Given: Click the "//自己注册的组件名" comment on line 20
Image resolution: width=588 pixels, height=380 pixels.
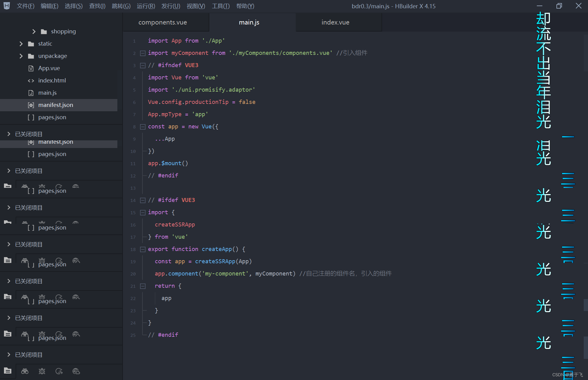Looking at the screenshot, I should tap(345, 274).
